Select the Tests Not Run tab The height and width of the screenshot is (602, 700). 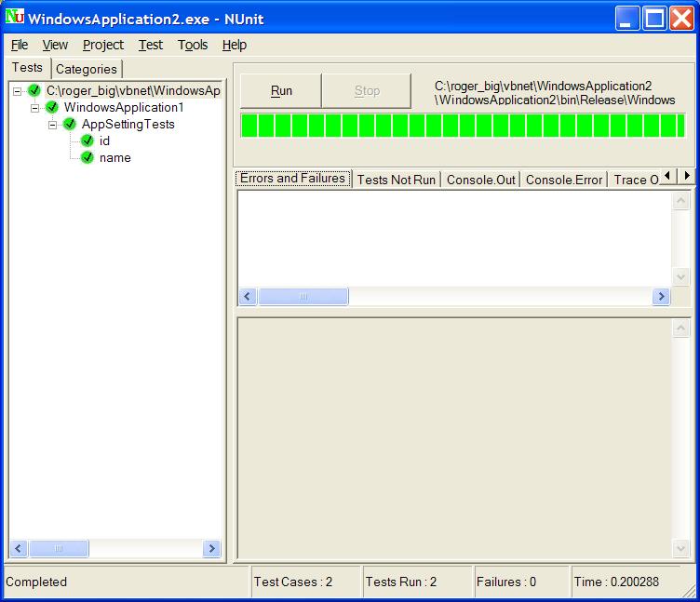pos(396,180)
